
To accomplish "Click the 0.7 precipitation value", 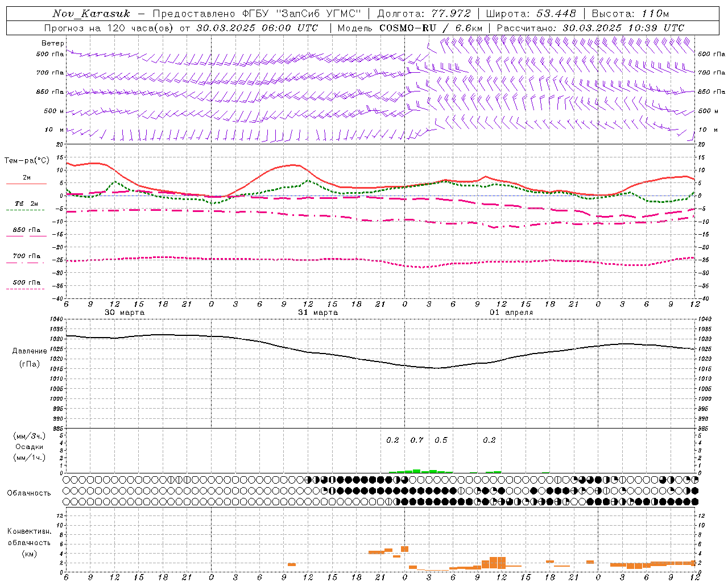I will tap(417, 440).
